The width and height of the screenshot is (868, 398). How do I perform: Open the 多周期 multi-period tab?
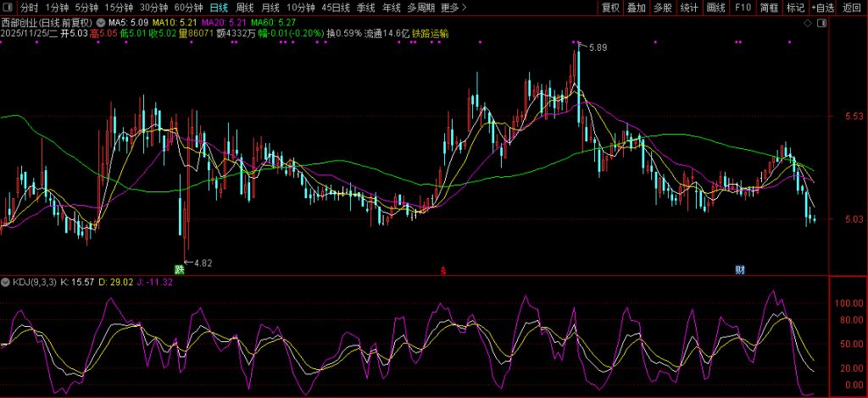click(420, 8)
